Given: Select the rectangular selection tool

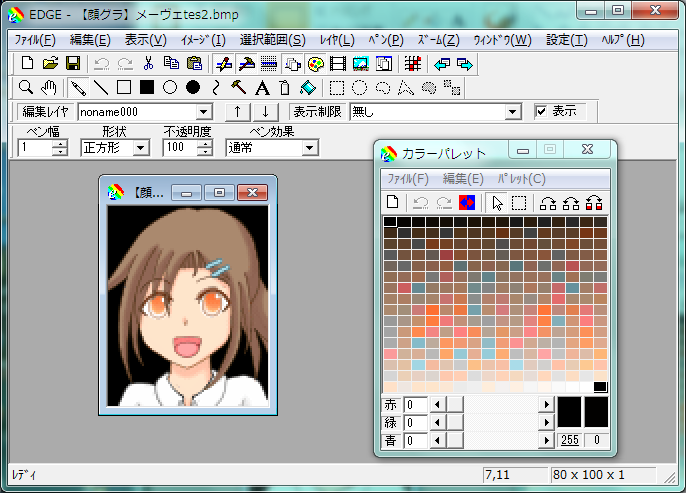Looking at the screenshot, I should point(337,87).
